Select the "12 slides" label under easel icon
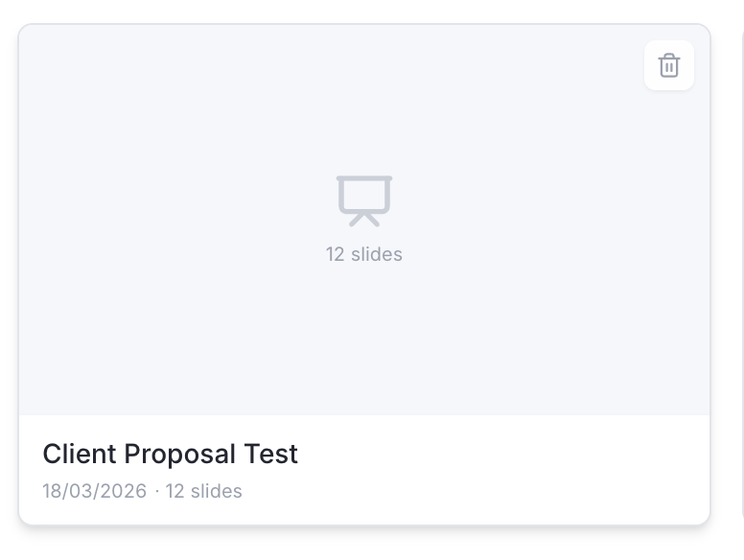Image resolution: width=744 pixels, height=560 pixels. (x=364, y=254)
